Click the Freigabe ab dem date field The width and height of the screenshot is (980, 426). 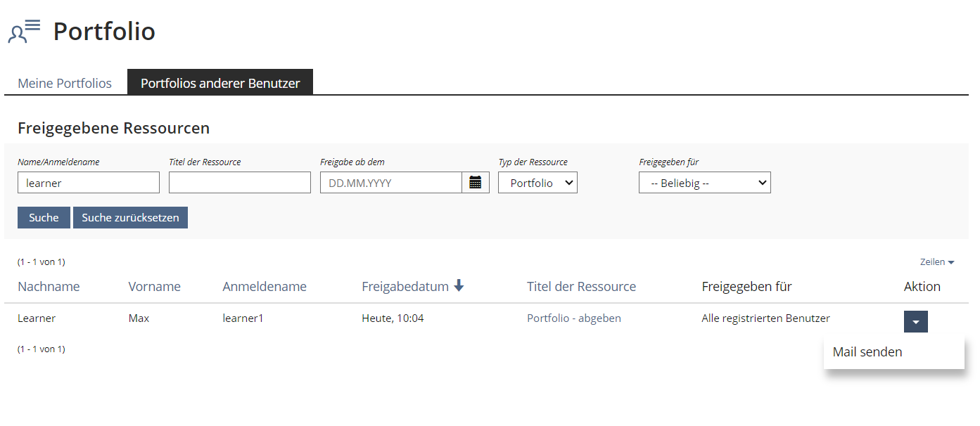[x=391, y=183]
